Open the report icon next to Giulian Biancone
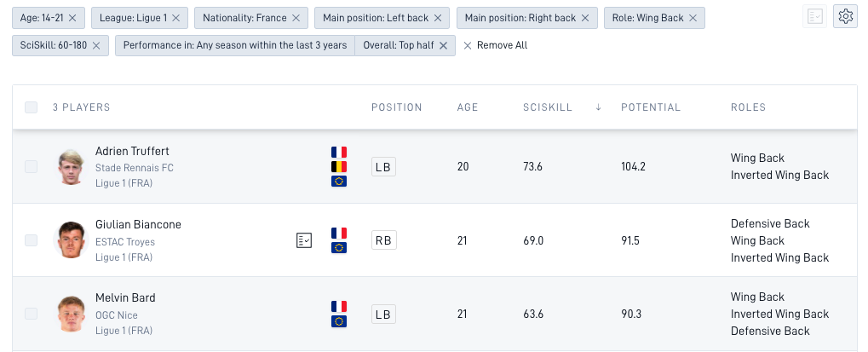This screenshot has width=868, height=352. [304, 240]
